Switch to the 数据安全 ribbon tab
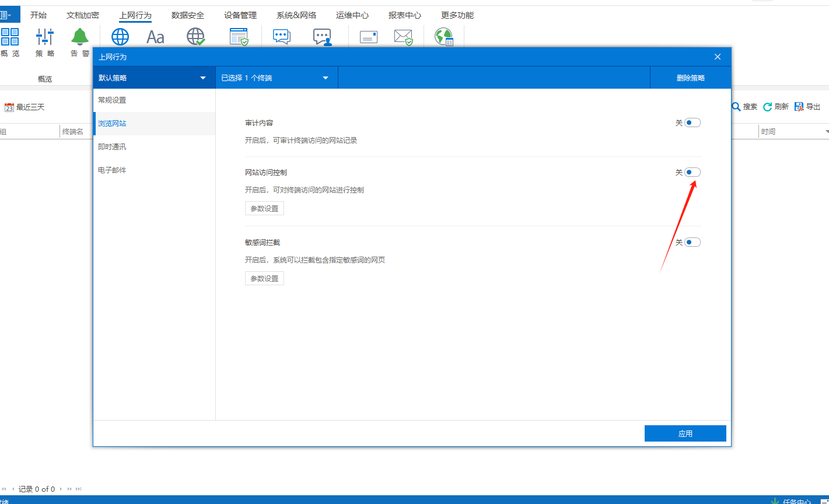The width and height of the screenshot is (829, 504). [x=188, y=15]
